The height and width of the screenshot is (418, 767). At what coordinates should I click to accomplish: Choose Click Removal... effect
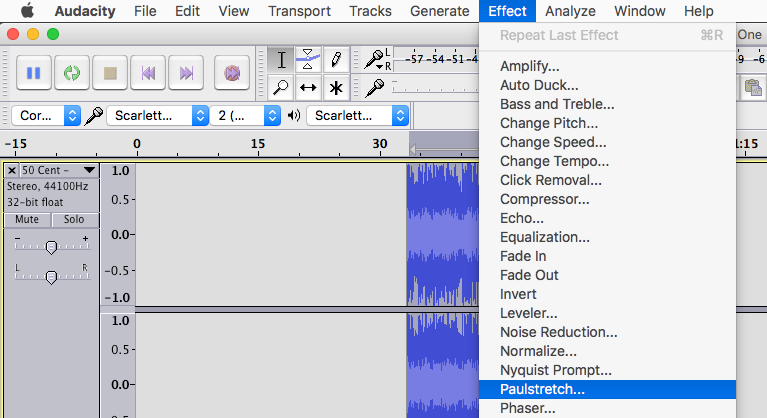point(608,180)
